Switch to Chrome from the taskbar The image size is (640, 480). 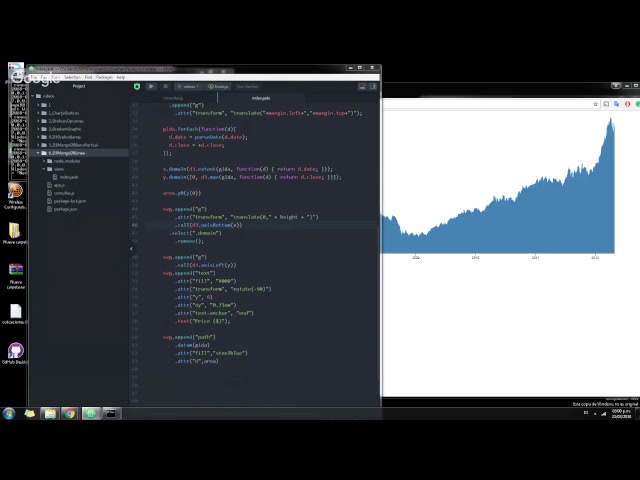(70, 413)
